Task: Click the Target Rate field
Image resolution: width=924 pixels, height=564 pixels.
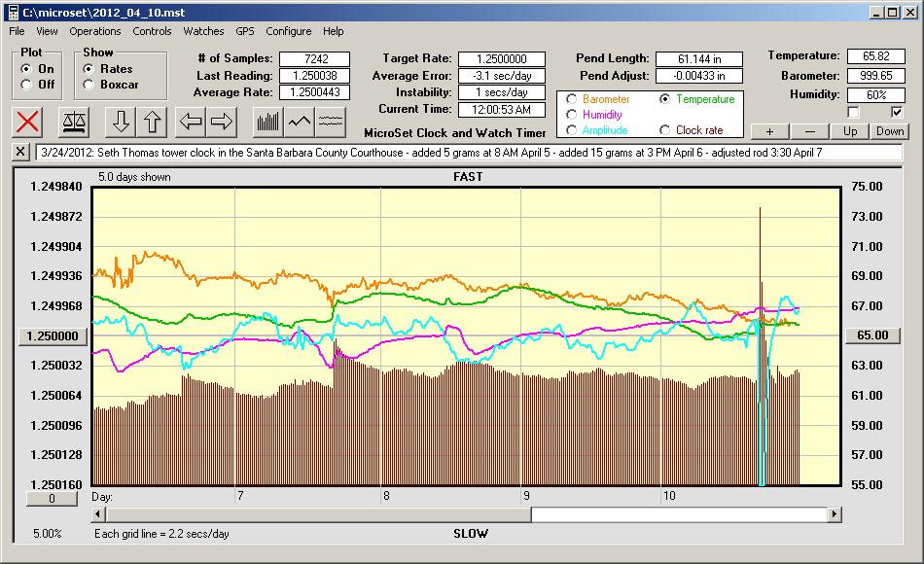Action: [x=502, y=59]
